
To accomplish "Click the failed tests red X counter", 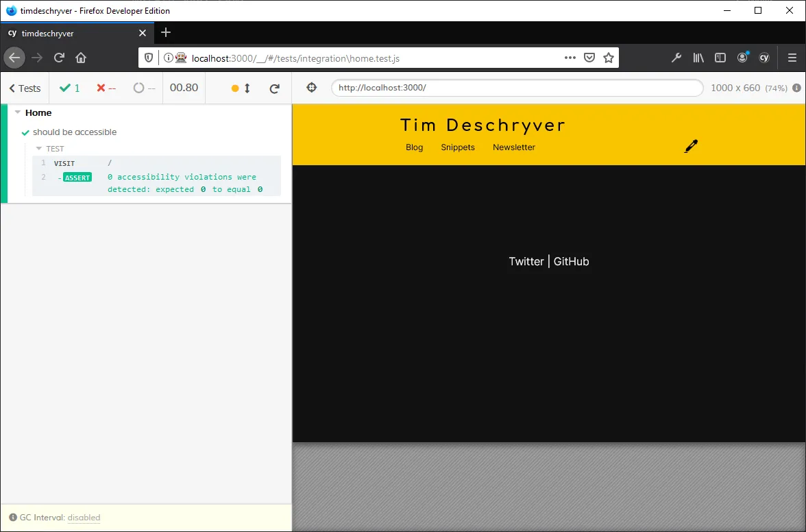I will (106, 88).
